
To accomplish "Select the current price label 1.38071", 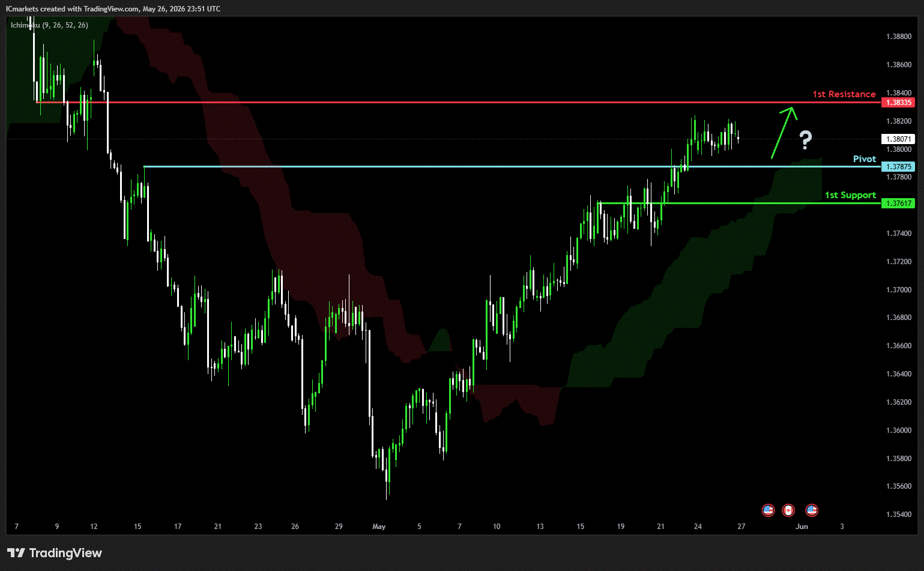I will [x=898, y=139].
